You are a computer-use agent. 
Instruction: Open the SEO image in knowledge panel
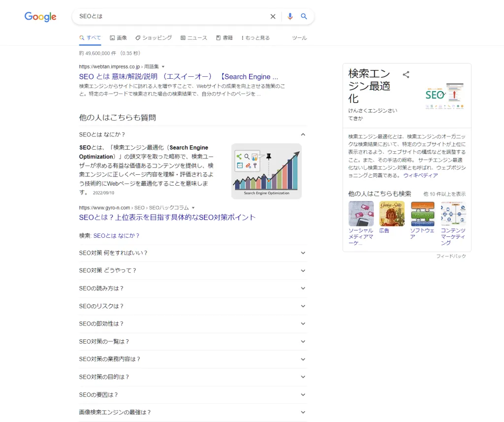(445, 96)
